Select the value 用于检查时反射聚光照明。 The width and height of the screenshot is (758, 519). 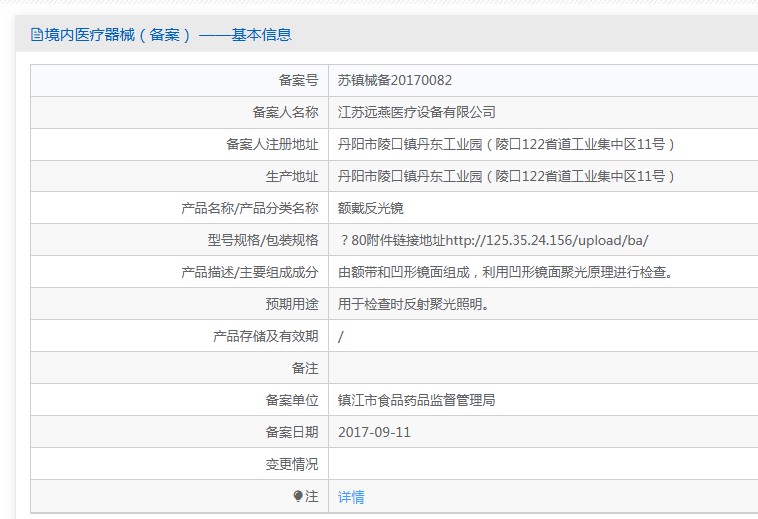click(x=413, y=304)
